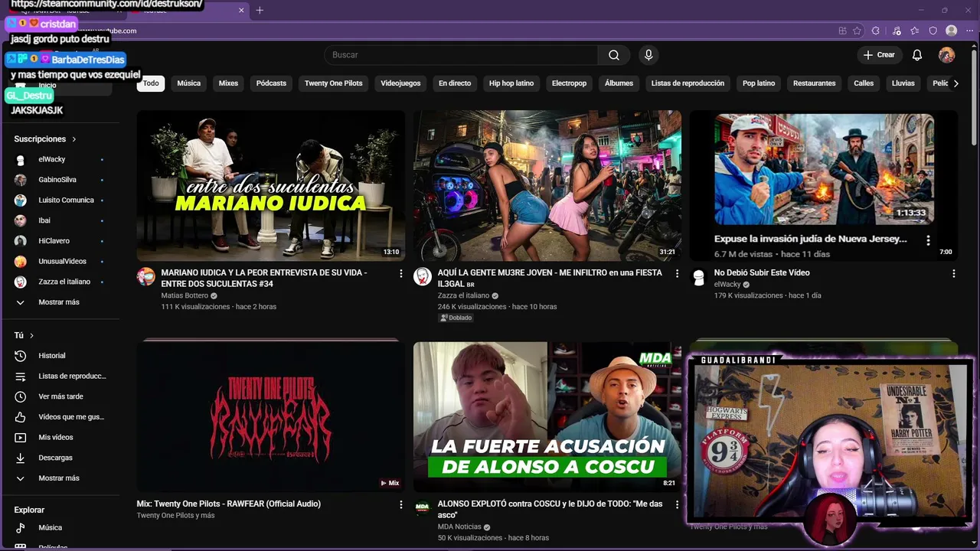Open the Matías Bottero channel link
The width and height of the screenshot is (980, 551).
185,295
